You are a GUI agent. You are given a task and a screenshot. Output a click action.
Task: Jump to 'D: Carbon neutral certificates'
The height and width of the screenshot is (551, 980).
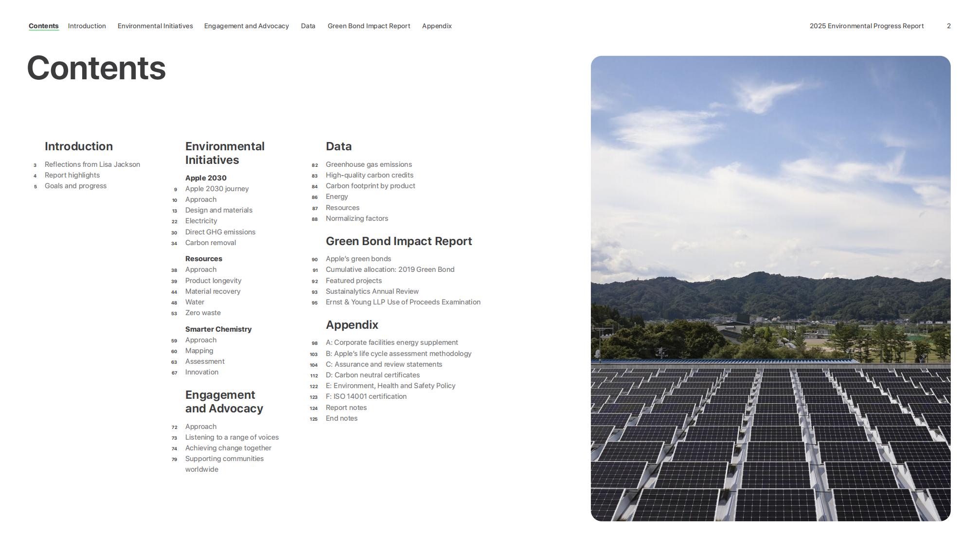coord(373,375)
